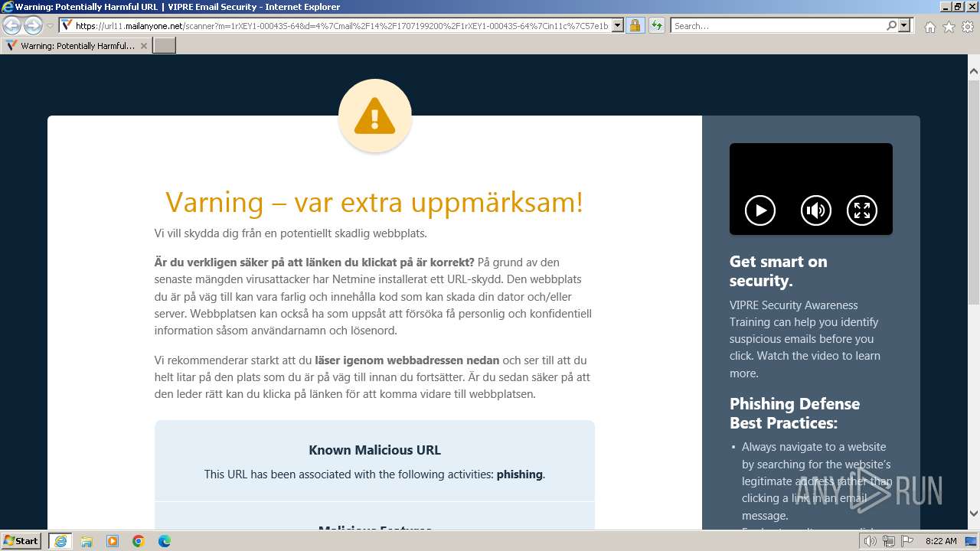Click the browser Back arrow button
980x551 pixels.
12,26
